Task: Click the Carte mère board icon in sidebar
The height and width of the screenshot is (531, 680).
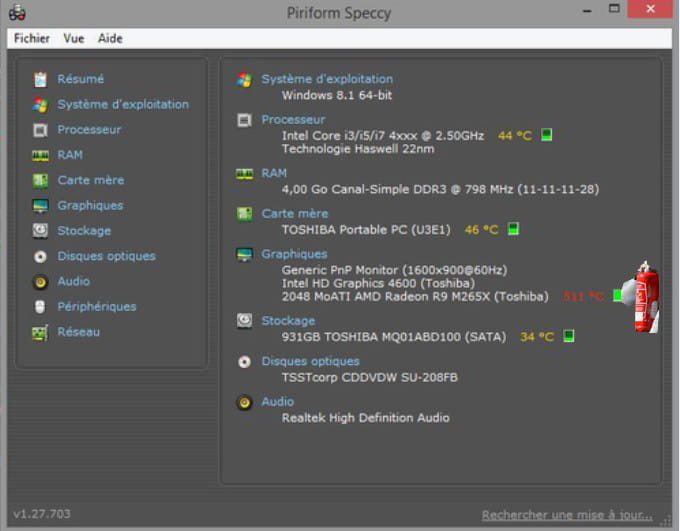Action: [x=40, y=180]
